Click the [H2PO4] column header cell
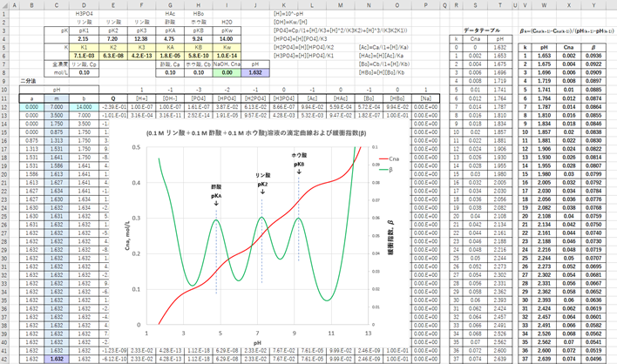Viewport: 617px width, 364px height. point(255,98)
